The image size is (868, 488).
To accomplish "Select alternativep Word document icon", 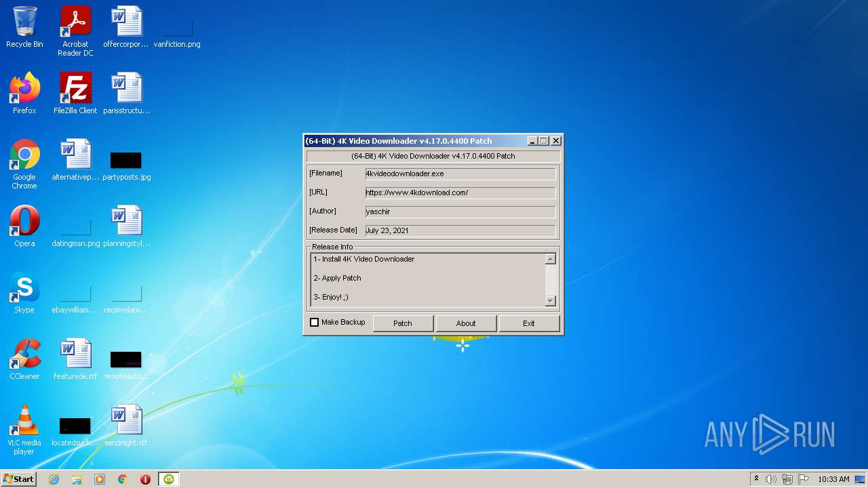I will click(75, 160).
